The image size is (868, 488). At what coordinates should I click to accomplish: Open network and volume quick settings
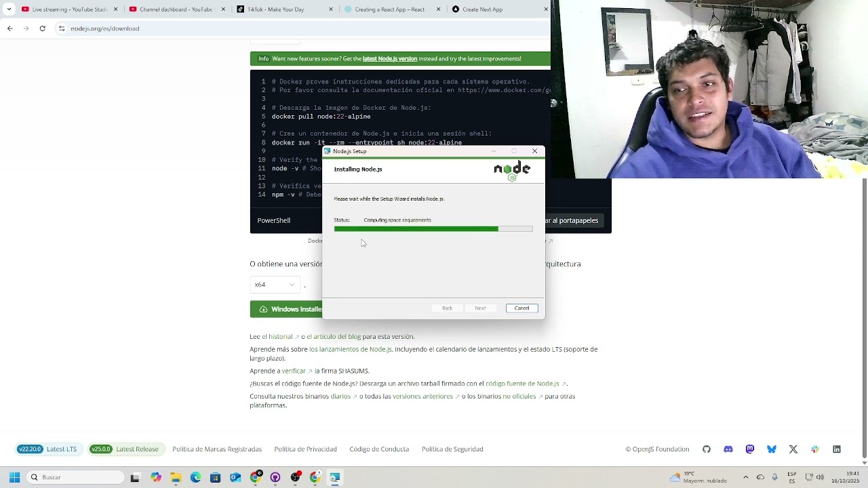coord(814,477)
